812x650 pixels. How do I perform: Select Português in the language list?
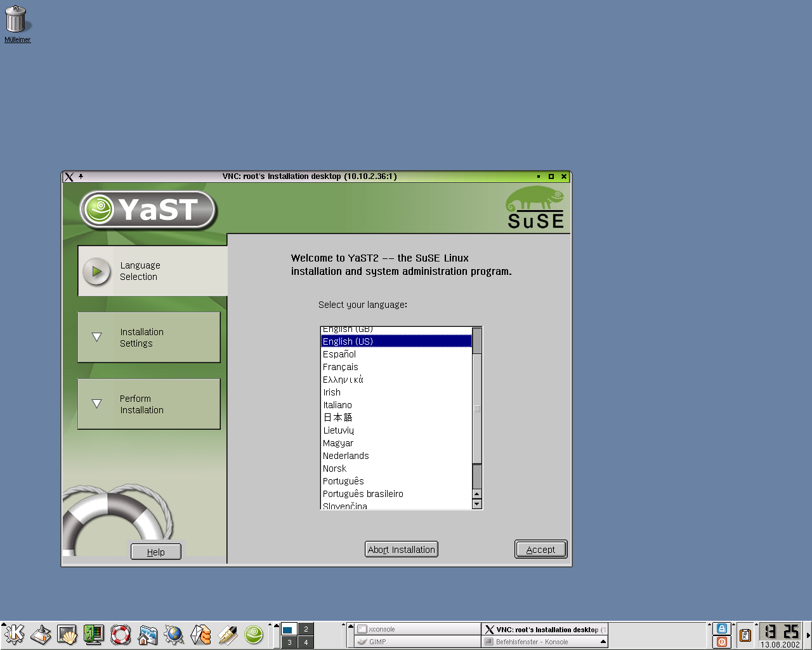396,481
